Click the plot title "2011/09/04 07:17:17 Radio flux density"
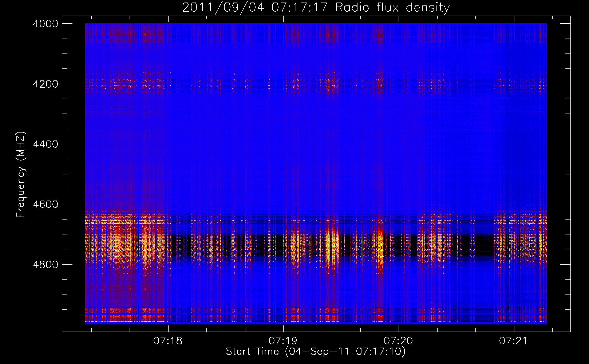The height and width of the screenshot is (364, 589). 316,8
